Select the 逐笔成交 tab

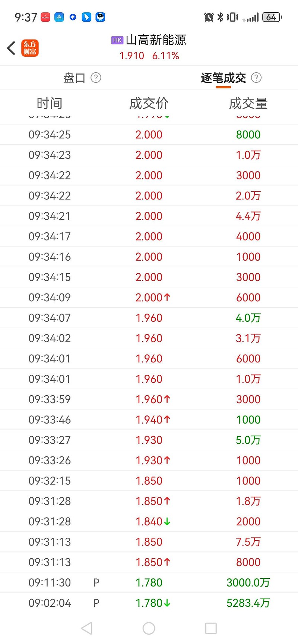click(223, 78)
